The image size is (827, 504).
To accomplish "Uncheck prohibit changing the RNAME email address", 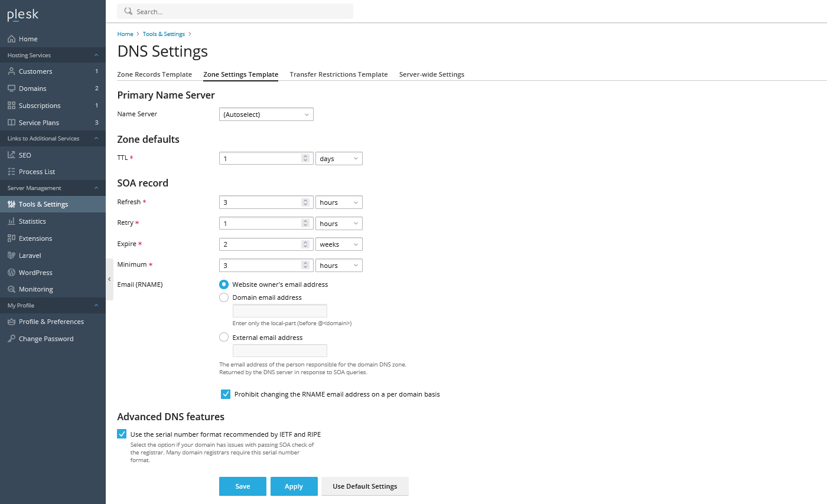I will (226, 394).
